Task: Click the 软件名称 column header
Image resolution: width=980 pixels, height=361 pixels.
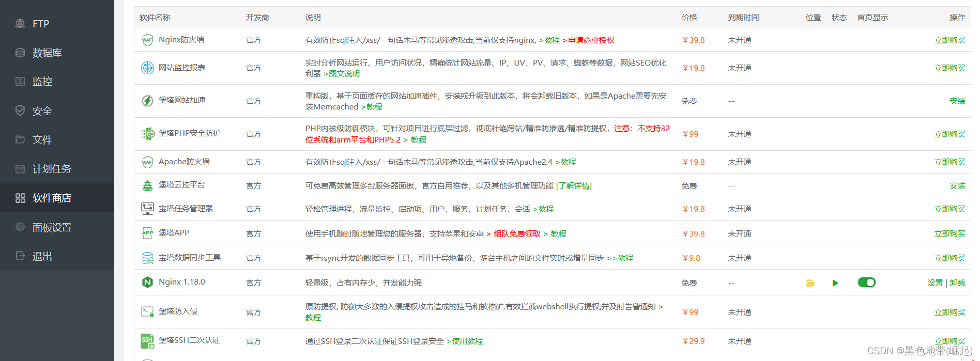Action: click(x=155, y=18)
